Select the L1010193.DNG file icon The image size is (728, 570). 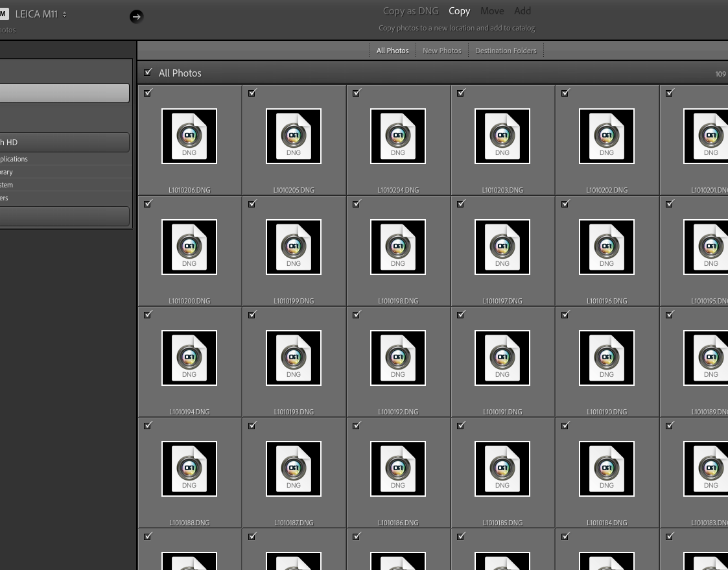coord(294,358)
